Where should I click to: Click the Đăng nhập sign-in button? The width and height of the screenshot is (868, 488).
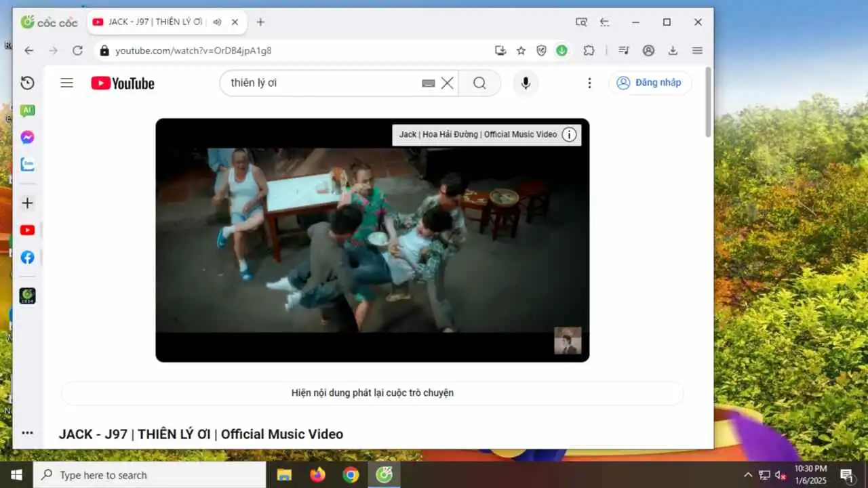[x=650, y=83]
